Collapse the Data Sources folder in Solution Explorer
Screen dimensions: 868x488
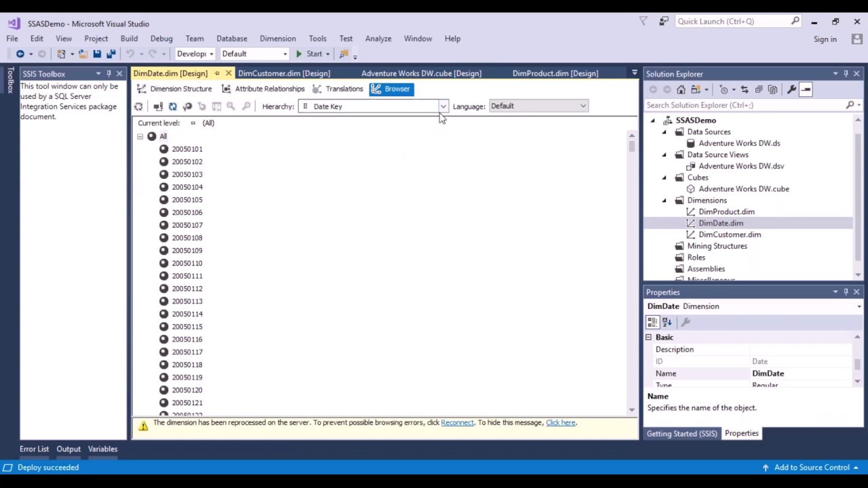tap(664, 132)
